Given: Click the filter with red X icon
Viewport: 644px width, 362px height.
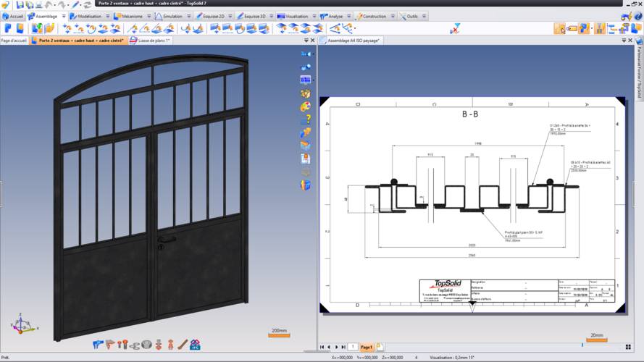Looking at the screenshot, I should click(x=454, y=28).
